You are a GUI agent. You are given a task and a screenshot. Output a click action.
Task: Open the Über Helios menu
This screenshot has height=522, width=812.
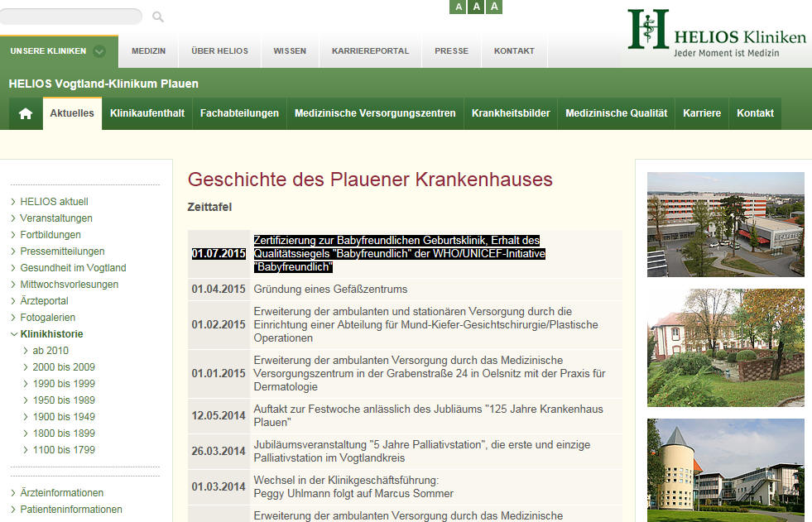219,51
